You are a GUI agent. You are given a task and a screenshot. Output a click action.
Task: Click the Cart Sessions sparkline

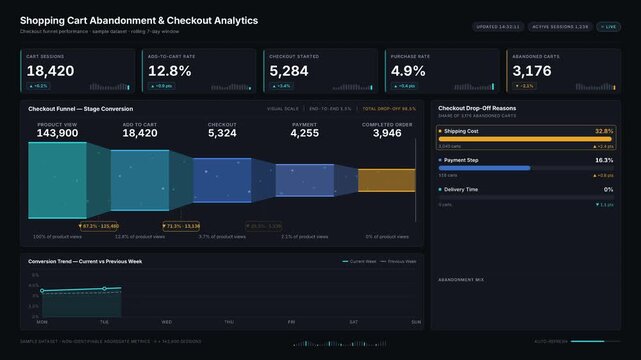click(110, 87)
